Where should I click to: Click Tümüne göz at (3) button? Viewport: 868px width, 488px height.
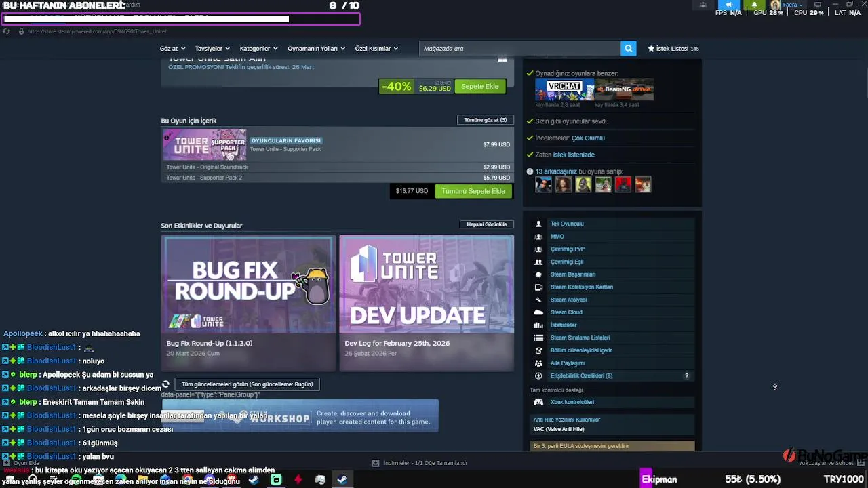click(486, 120)
